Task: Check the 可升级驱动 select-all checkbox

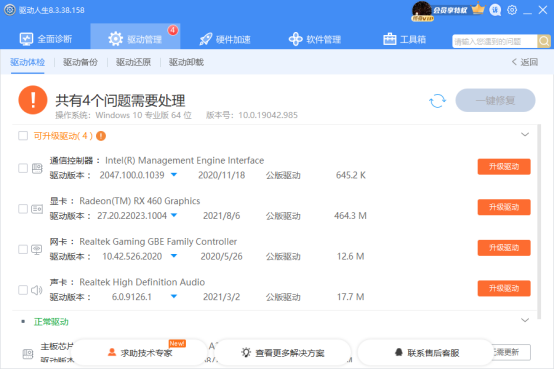Action: click(x=23, y=136)
